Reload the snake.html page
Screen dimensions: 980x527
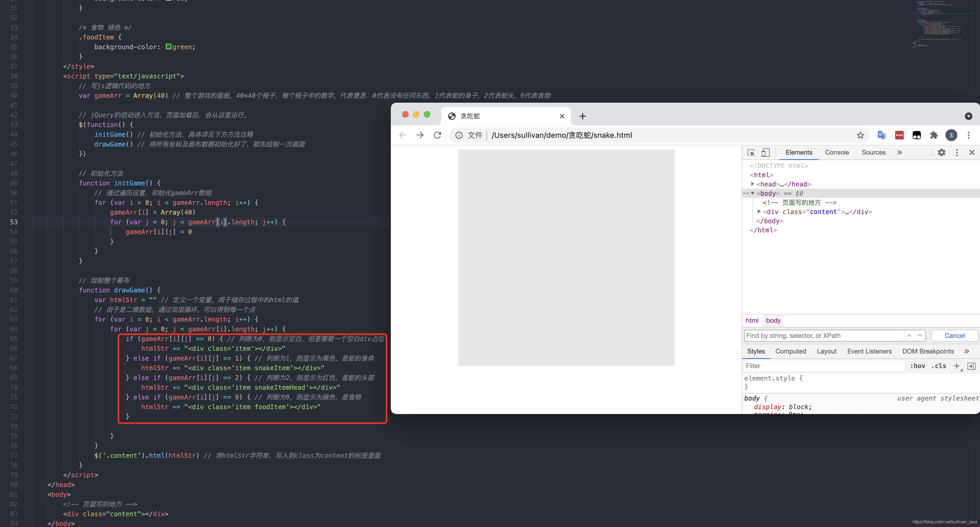click(438, 135)
